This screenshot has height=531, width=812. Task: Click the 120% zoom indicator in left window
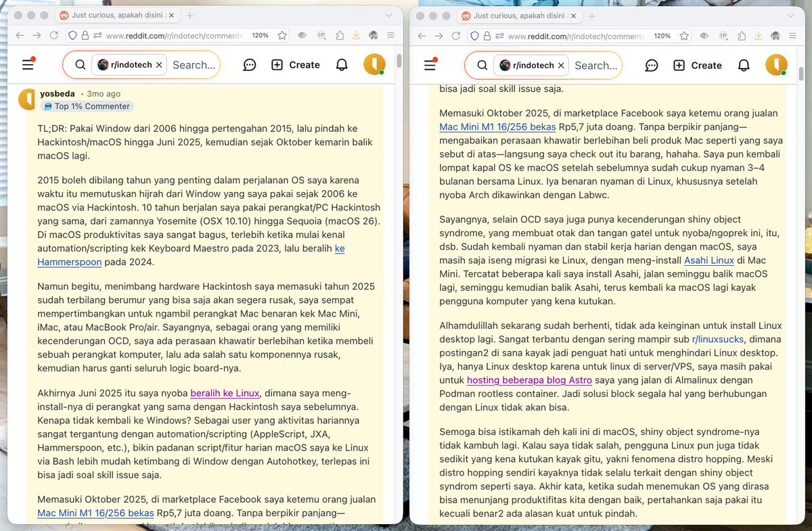261,35
